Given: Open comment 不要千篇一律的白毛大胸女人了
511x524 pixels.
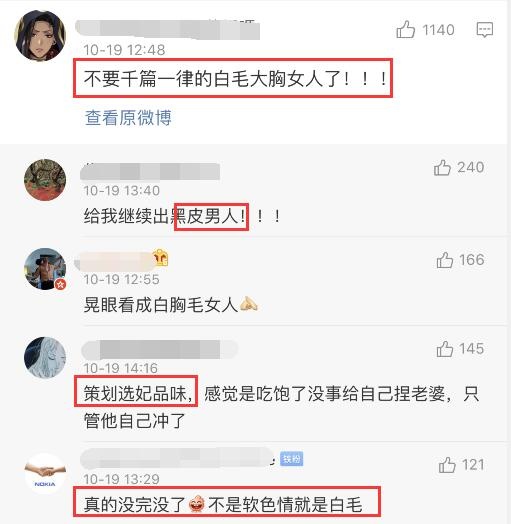Looking at the screenshot, I should click(x=235, y=79).
